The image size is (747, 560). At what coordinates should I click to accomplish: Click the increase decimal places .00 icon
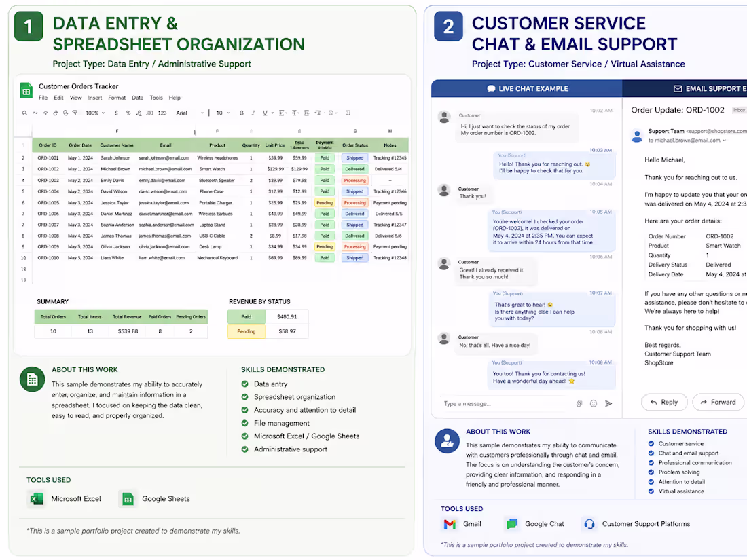tap(149, 113)
